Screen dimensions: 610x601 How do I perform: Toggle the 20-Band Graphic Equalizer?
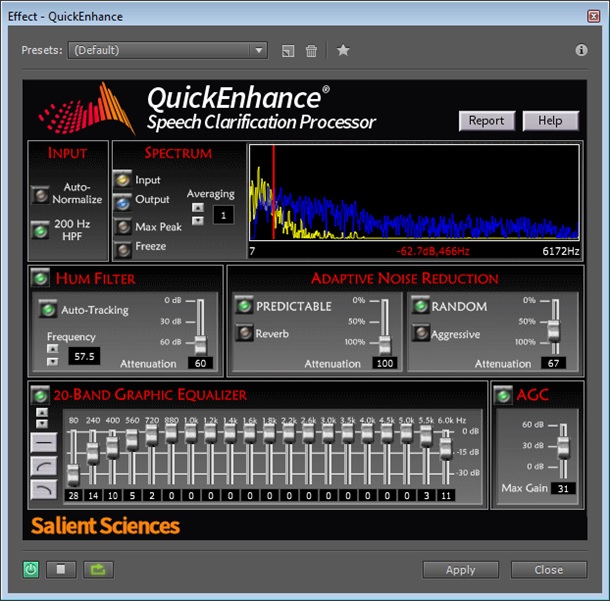(40, 396)
